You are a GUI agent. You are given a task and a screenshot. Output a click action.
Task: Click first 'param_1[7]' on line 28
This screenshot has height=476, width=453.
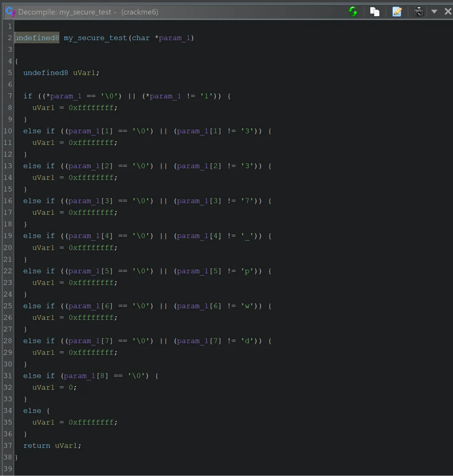91,341
